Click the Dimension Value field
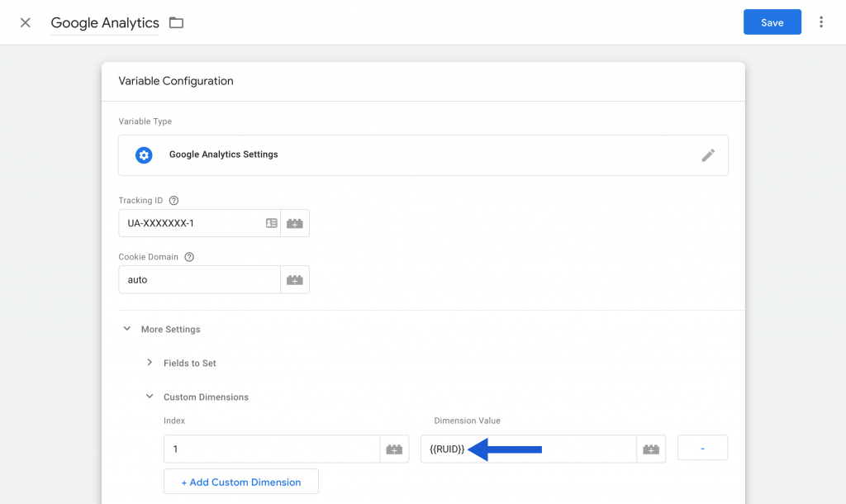846x504 pixels. (528, 449)
